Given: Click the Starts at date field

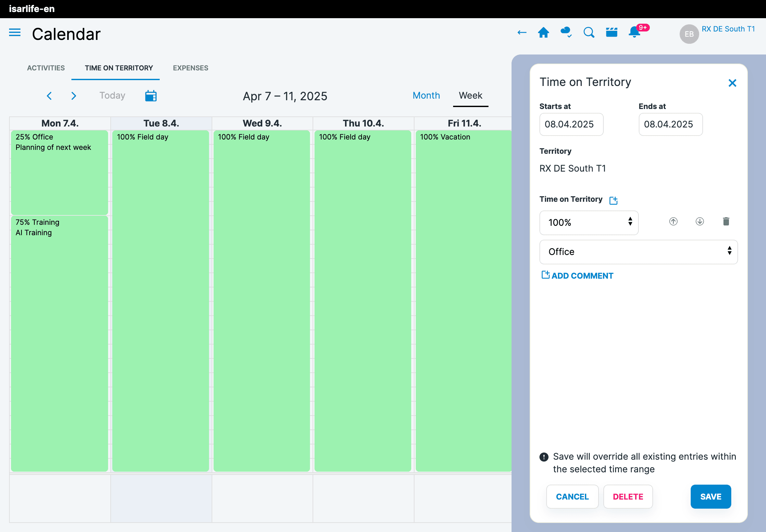Looking at the screenshot, I should point(571,124).
